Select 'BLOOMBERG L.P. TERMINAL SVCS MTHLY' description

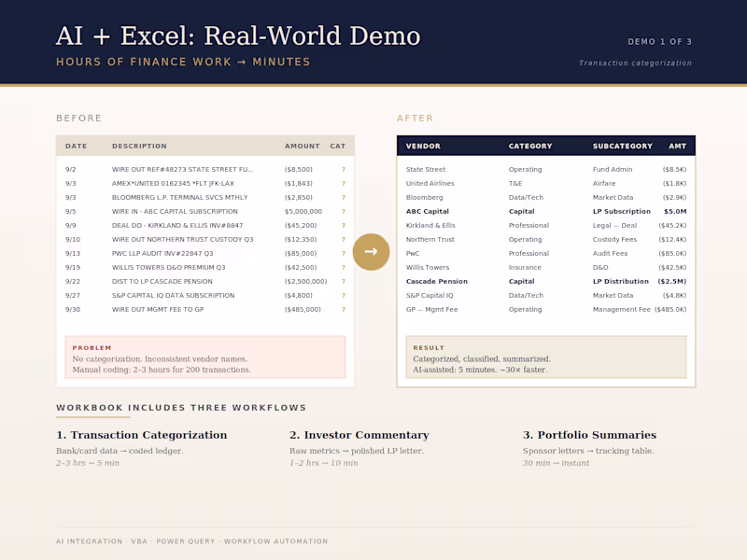180,197
